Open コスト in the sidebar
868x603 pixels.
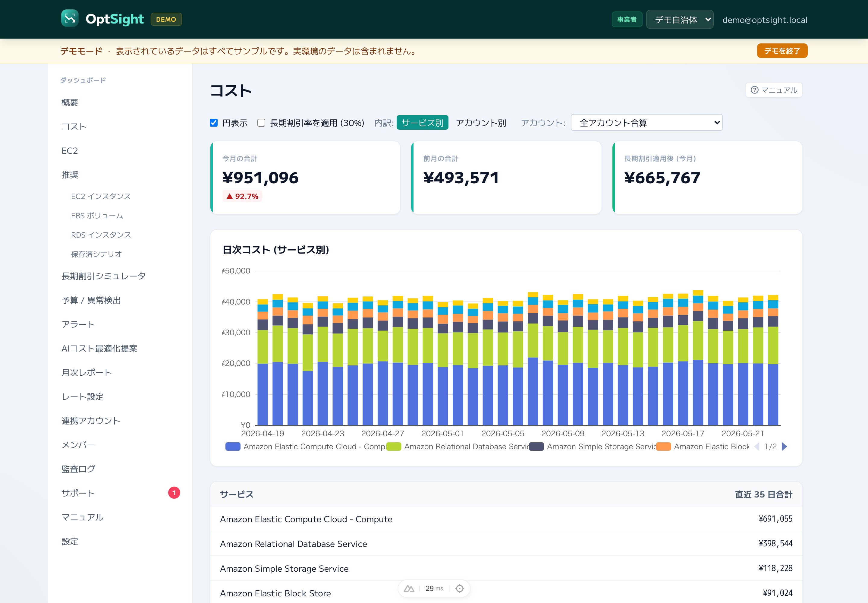pos(74,127)
